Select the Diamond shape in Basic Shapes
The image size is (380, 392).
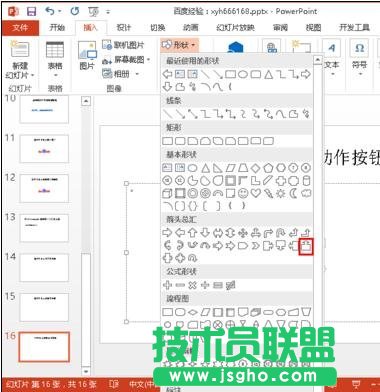coord(256,168)
